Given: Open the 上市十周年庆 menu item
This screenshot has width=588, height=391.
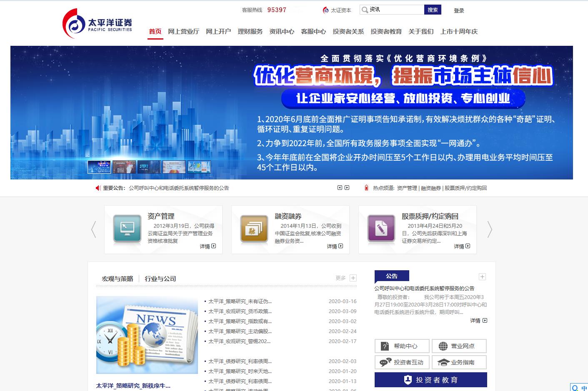Looking at the screenshot, I should [x=459, y=31].
